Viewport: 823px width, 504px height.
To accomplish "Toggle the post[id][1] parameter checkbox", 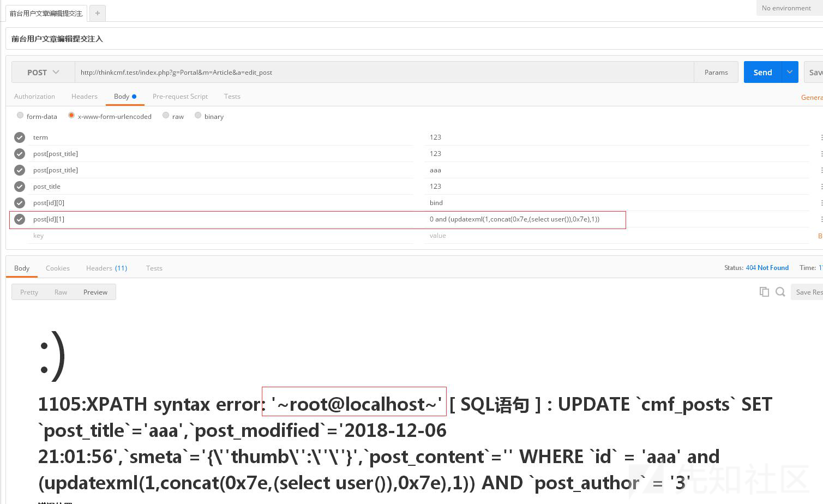I will (20, 219).
